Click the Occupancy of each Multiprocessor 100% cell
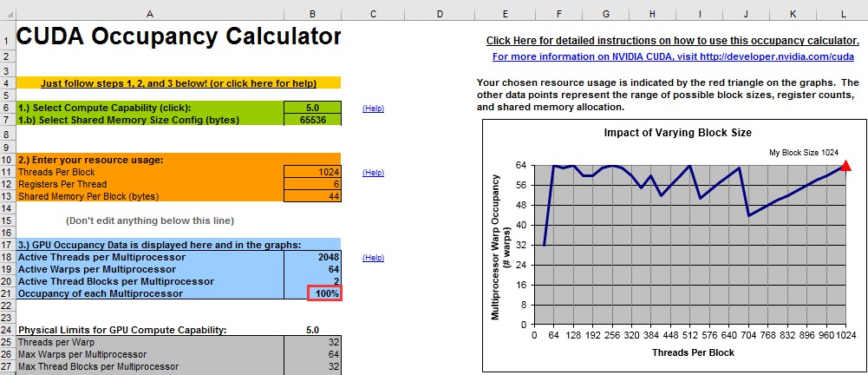 point(325,293)
